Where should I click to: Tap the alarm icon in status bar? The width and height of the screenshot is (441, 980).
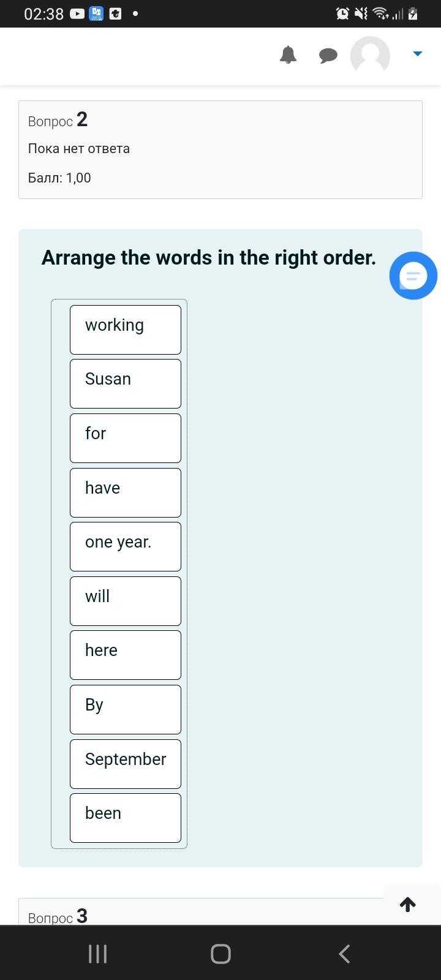tap(342, 13)
